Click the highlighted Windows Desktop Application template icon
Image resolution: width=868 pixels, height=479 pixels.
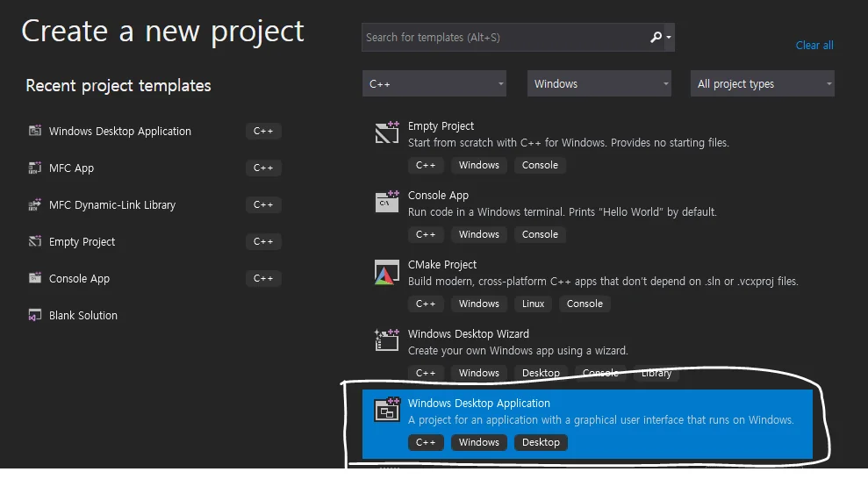pos(387,410)
